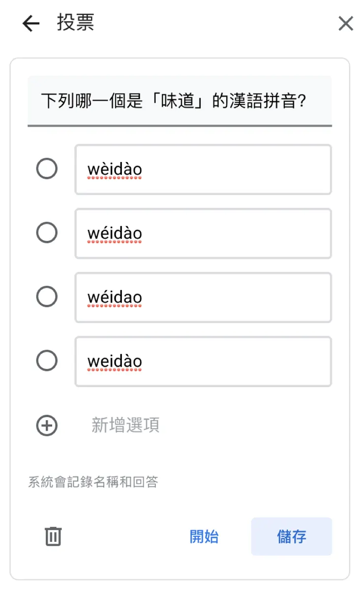Click the poll question text field
The image size is (364, 594).
point(180,100)
